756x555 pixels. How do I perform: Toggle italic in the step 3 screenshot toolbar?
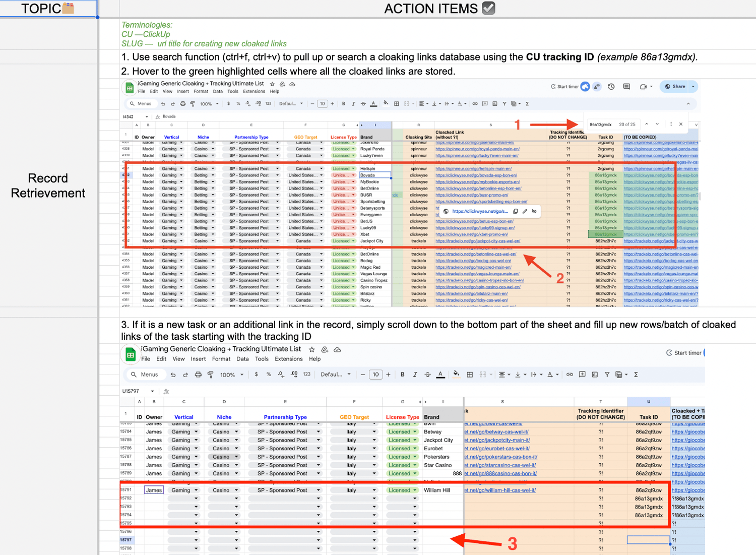coord(415,375)
